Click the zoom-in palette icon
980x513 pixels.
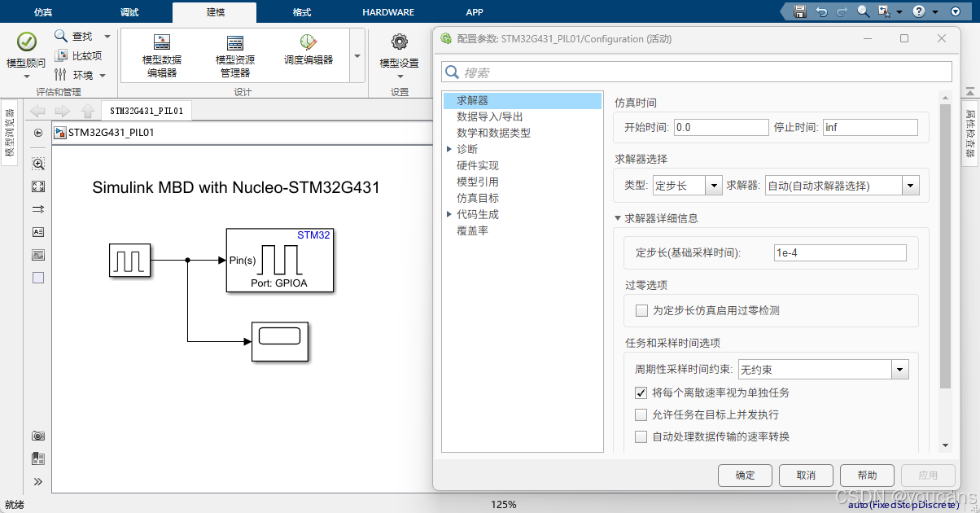click(38, 164)
